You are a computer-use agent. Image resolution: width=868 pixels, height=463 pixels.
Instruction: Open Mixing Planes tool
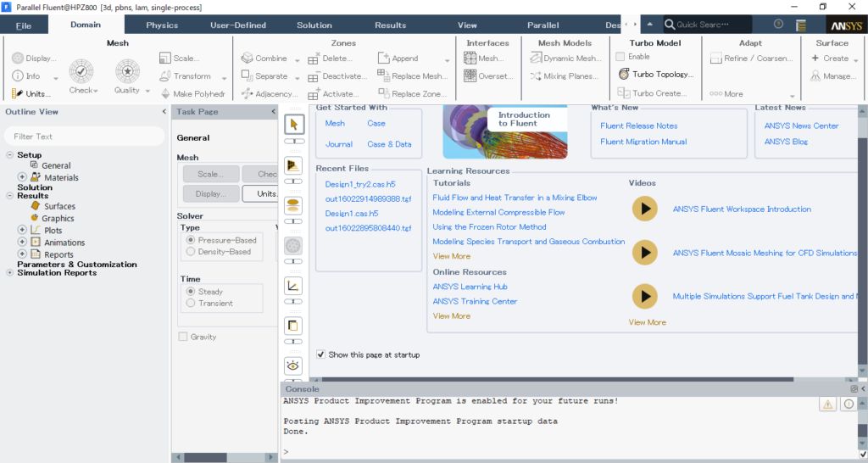click(x=564, y=75)
